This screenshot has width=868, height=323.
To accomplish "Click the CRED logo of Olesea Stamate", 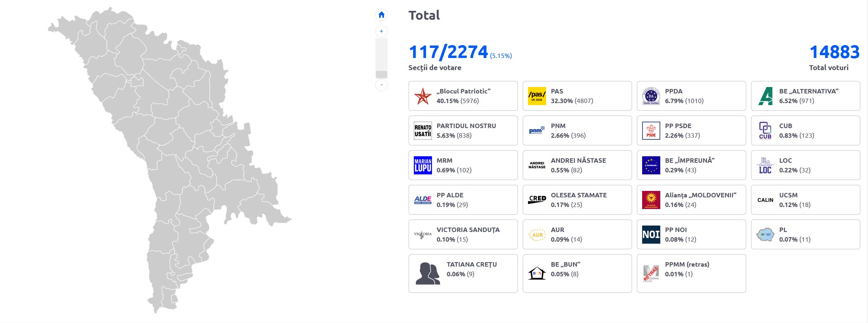I will [537, 200].
